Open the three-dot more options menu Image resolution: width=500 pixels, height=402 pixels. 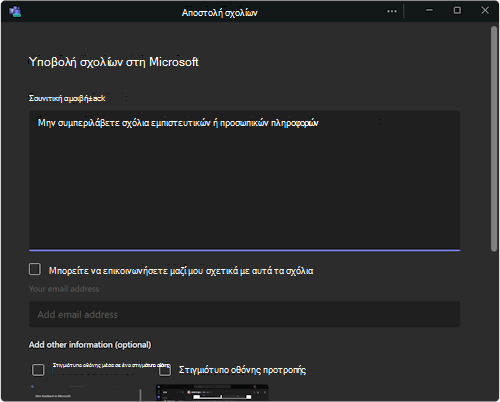[392, 11]
